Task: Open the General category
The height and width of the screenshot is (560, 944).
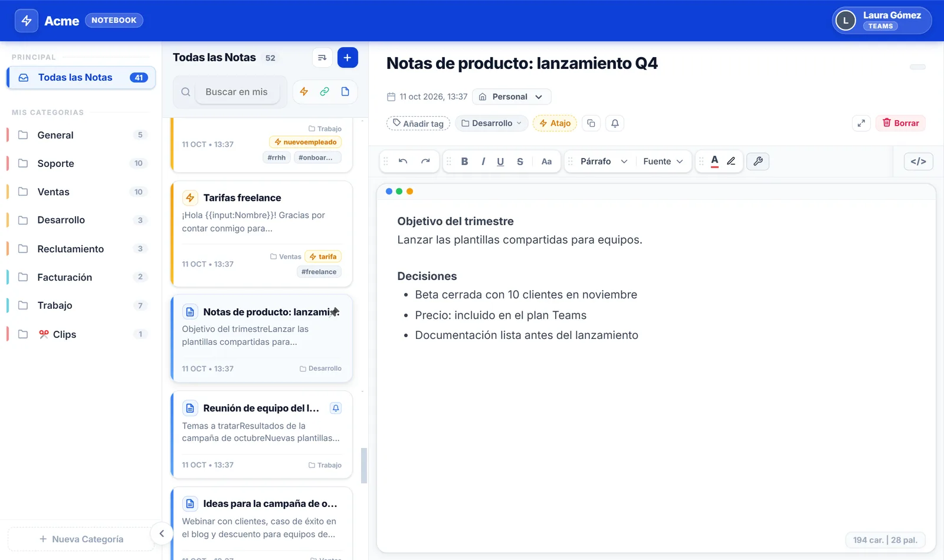Action: (81, 135)
